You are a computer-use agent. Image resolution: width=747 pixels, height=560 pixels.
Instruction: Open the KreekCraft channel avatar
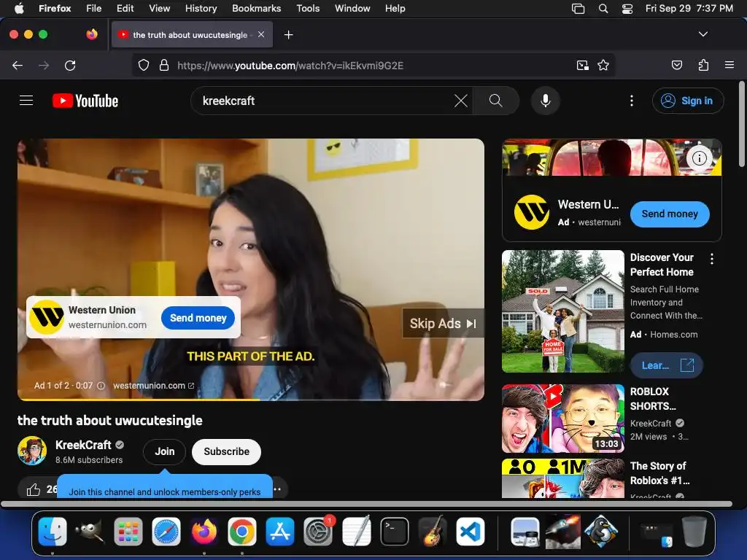[x=32, y=451]
